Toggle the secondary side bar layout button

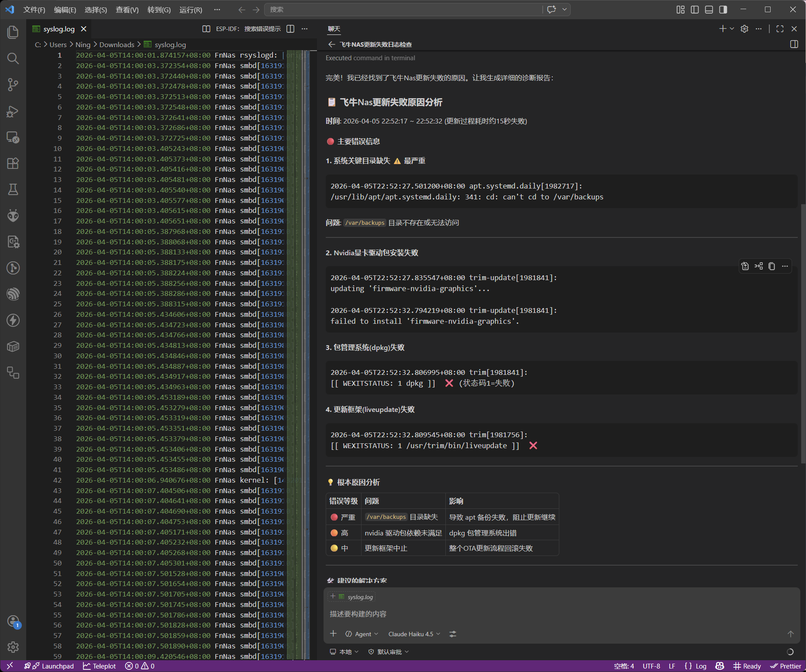(x=723, y=10)
